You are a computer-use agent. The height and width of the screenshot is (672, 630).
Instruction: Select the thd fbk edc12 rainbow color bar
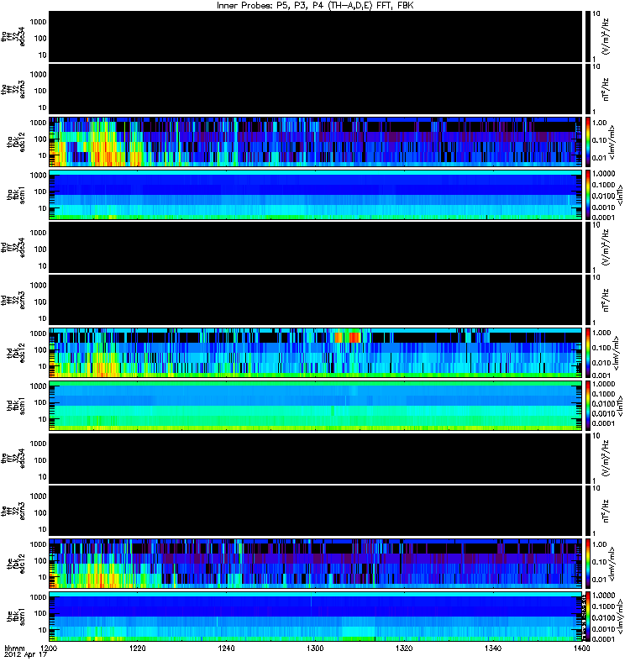tap(588, 354)
